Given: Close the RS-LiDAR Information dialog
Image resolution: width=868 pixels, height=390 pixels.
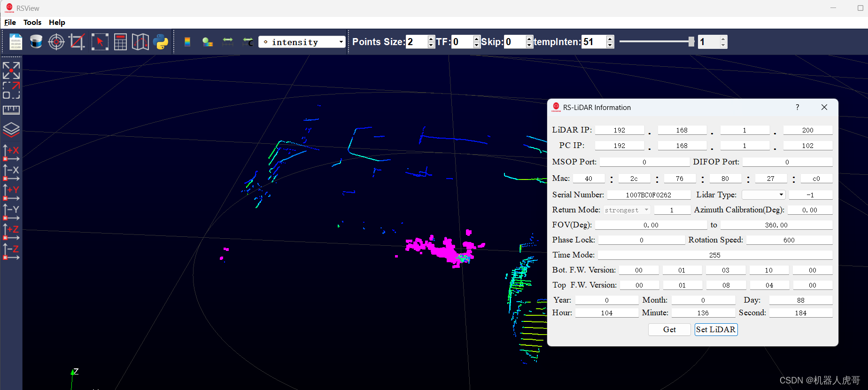Looking at the screenshot, I should coord(824,107).
